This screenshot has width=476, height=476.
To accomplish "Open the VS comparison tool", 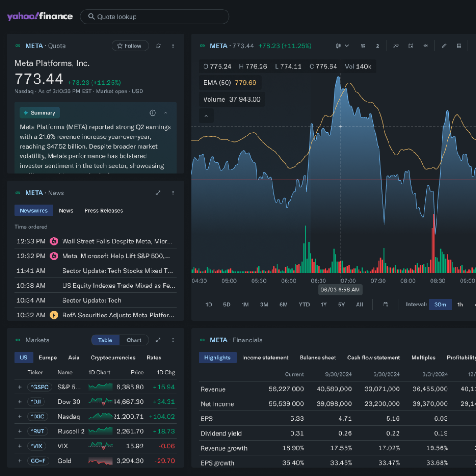I will [363, 46].
